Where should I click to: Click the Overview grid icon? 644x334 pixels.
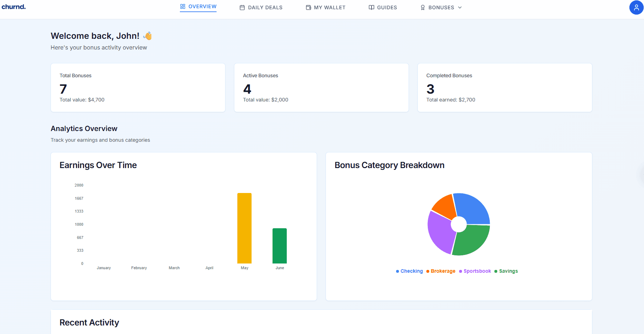(183, 6)
